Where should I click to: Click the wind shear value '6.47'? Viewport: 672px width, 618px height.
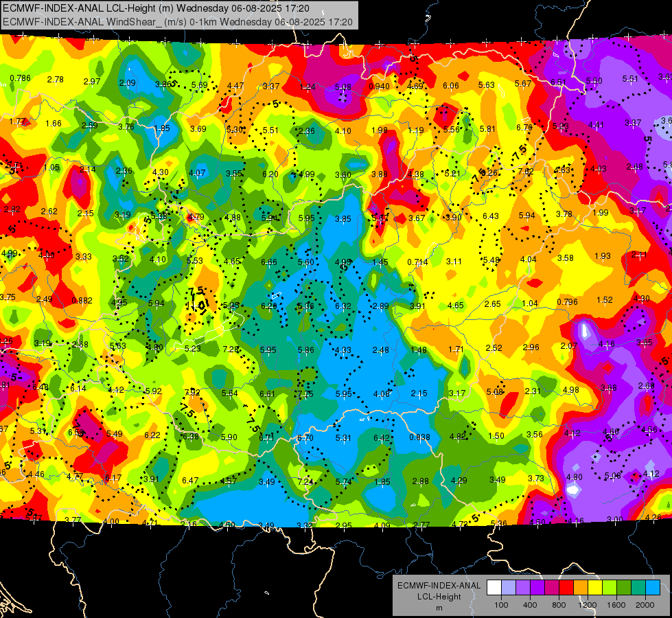(190, 481)
